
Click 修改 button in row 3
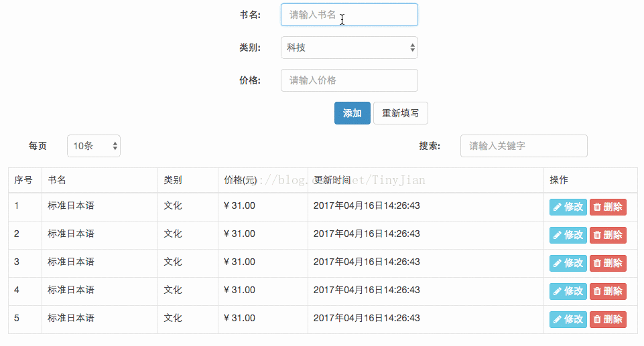(568, 263)
